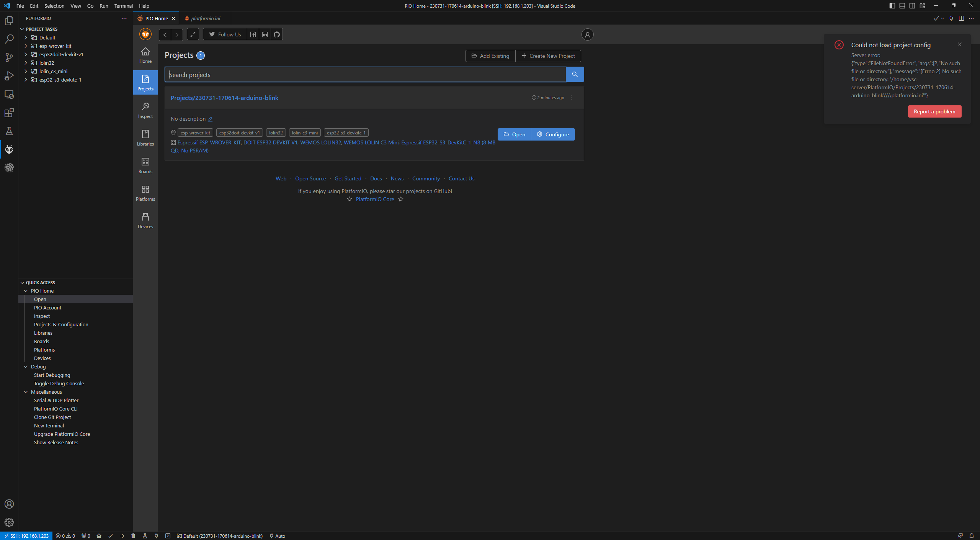Viewport: 980px width, 540px height.
Task: Select the Libraries icon in PIO Home
Action: [x=145, y=137]
